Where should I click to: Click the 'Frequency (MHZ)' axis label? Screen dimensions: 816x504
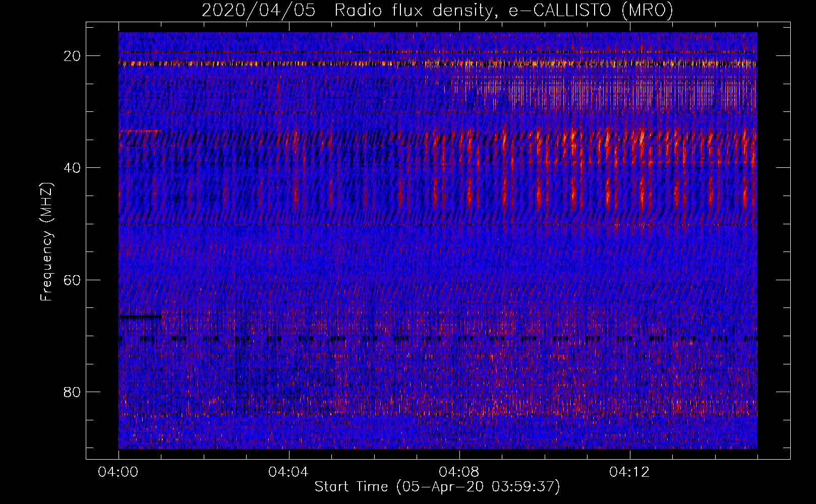tap(46, 242)
